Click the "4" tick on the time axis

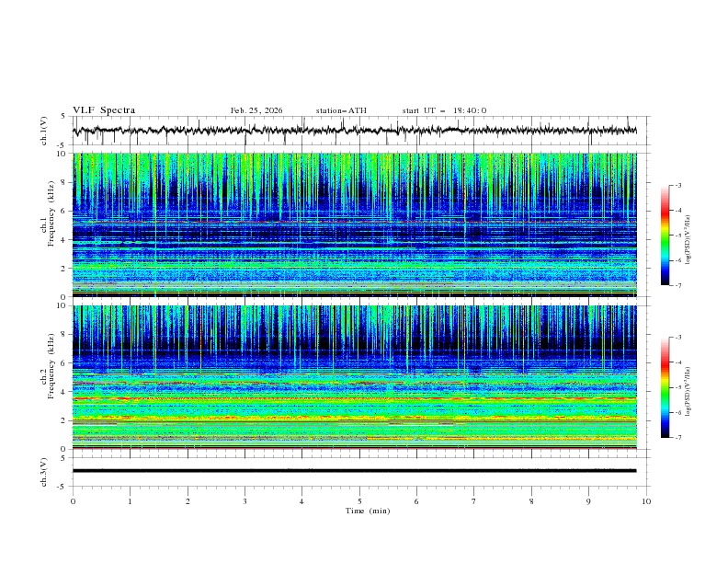(x=301, y=501)
